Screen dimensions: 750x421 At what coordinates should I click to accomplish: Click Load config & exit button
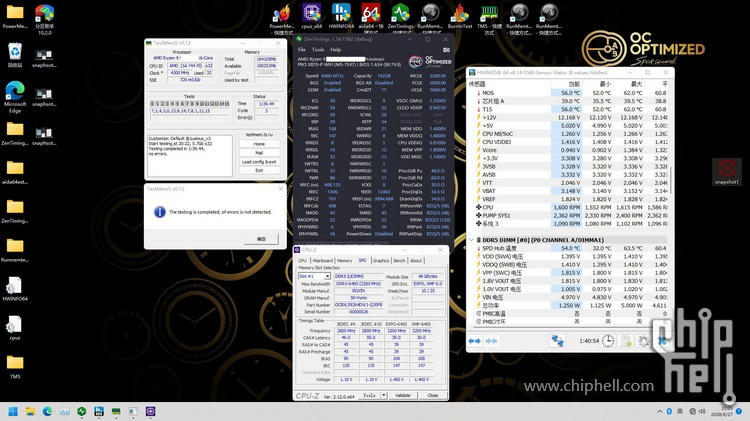pyautogui.click(x=259, y=162)
